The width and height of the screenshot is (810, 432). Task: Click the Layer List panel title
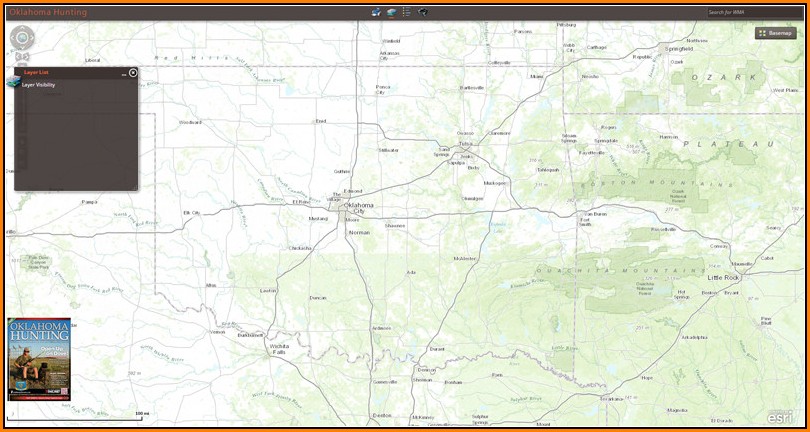36,73
